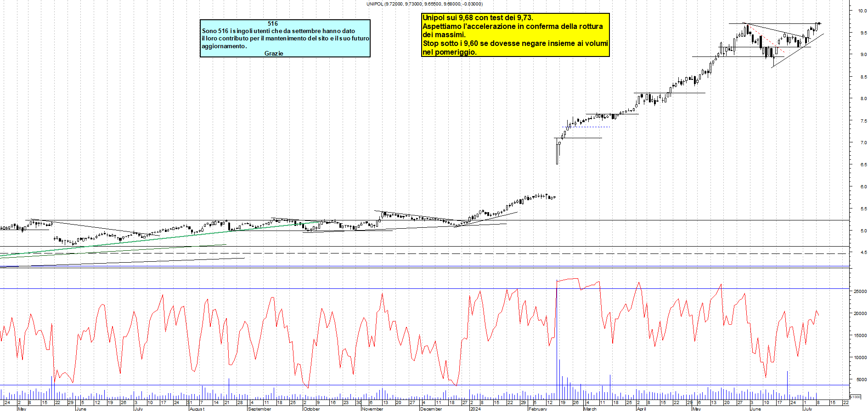Screen dimensions: 868x411
Task: Click the 5000 volume axis label
Action: tap(861, 379)
